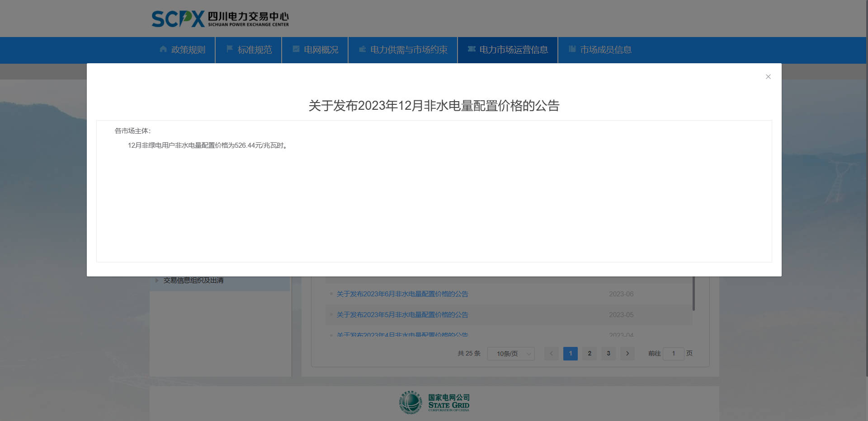Image resolution: width=868 pixels, height=421 pixels.
Task: Open the 标准规范 menu tab
Action: coord(249,50)
